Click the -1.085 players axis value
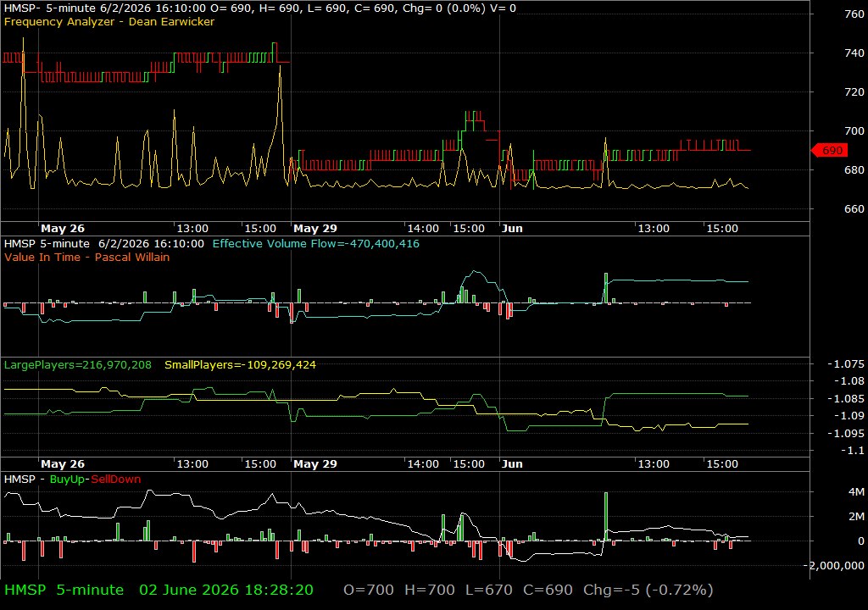868x610 pixels. pos(846,398)
